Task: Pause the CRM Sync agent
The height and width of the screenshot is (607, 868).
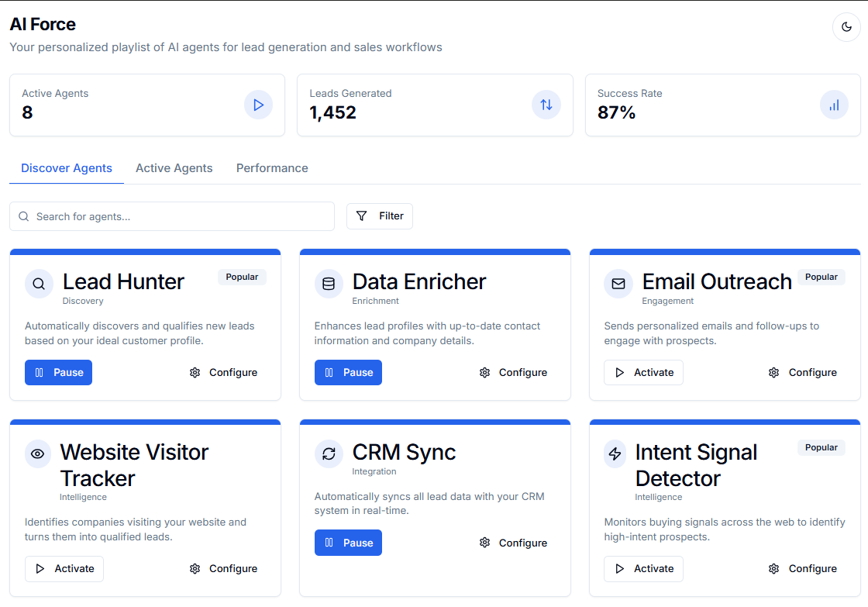Action: [348, 543]
